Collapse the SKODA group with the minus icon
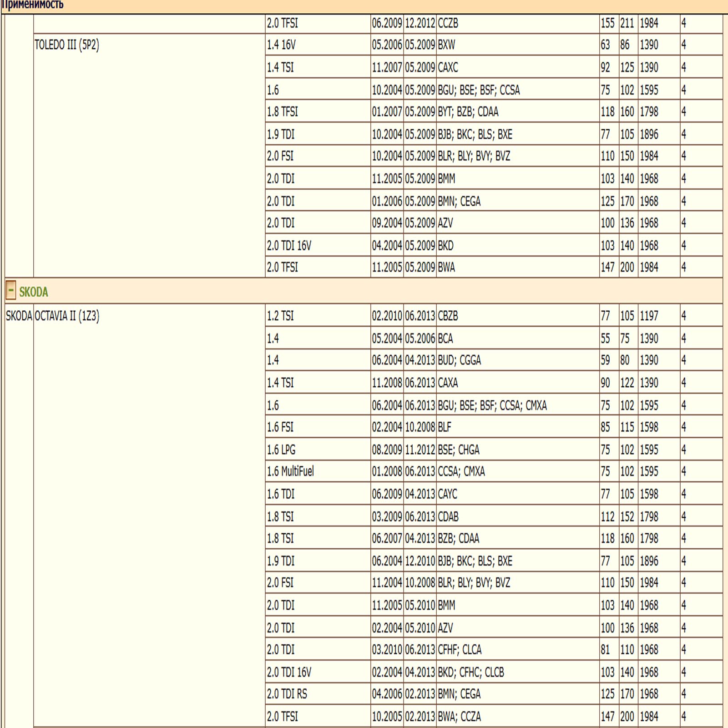Screen dimensions: 728x728 [10, 290]
